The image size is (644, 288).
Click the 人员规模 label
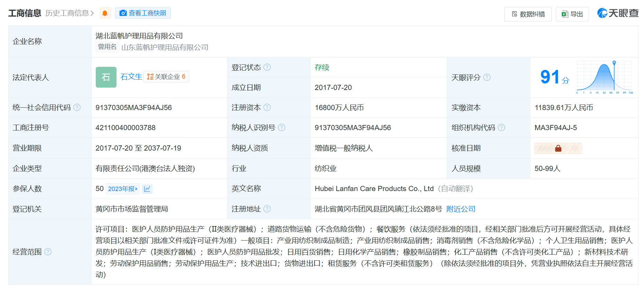pyautogui.click(x=466, y=169)
